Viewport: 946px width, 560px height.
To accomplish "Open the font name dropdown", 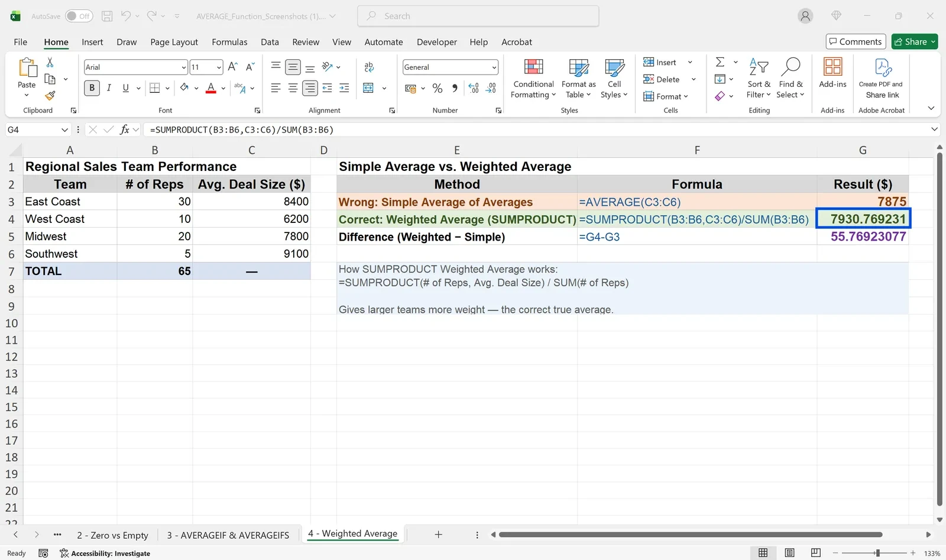I will [x=183, y=67].
